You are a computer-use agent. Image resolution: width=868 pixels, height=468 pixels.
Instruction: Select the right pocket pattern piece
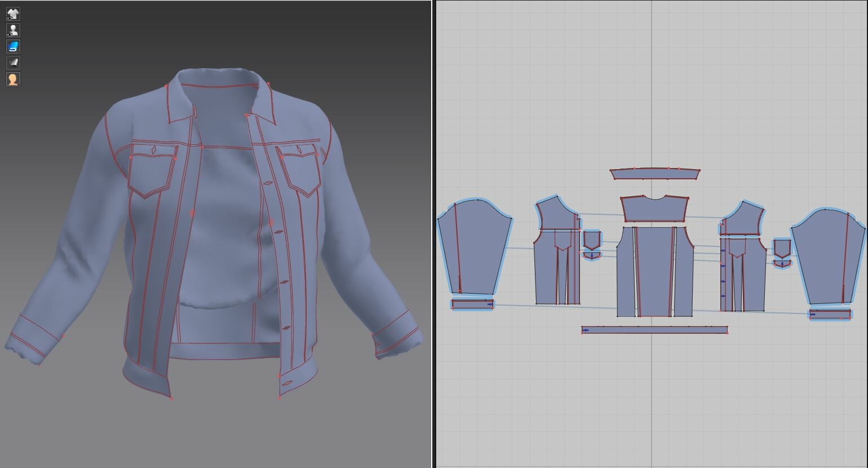pos(782,249)
